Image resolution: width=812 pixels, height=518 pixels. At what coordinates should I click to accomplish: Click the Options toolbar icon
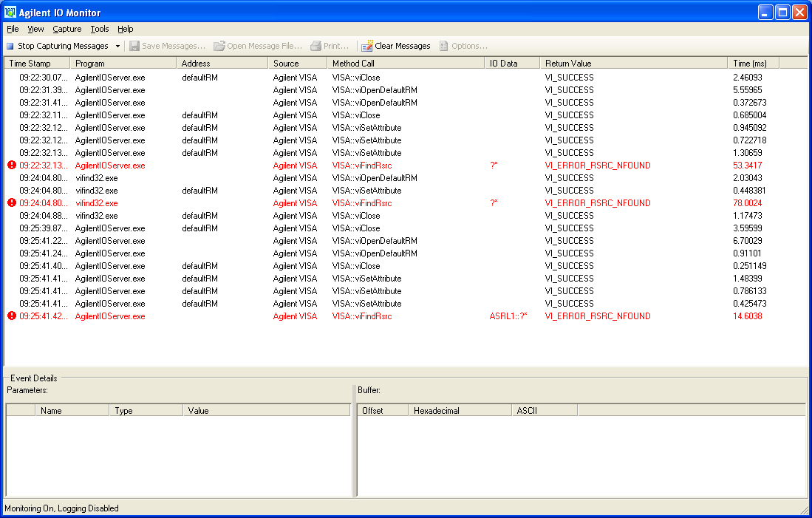[444, 46]
